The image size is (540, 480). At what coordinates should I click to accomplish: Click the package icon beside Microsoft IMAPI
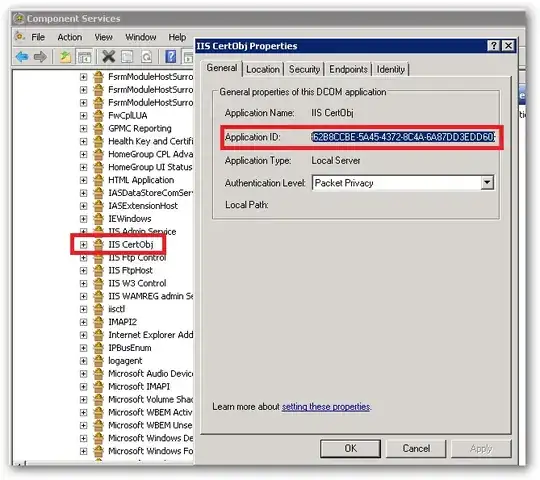pos(98,387)
